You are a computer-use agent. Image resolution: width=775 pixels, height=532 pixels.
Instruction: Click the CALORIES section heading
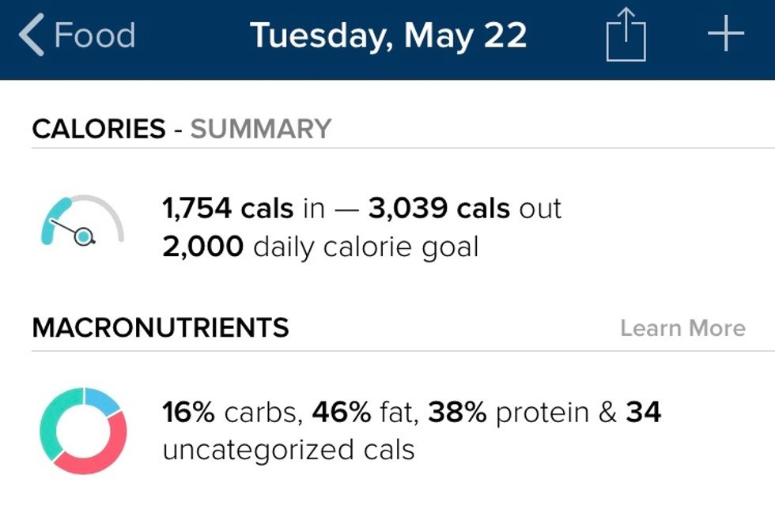[99, 129]
